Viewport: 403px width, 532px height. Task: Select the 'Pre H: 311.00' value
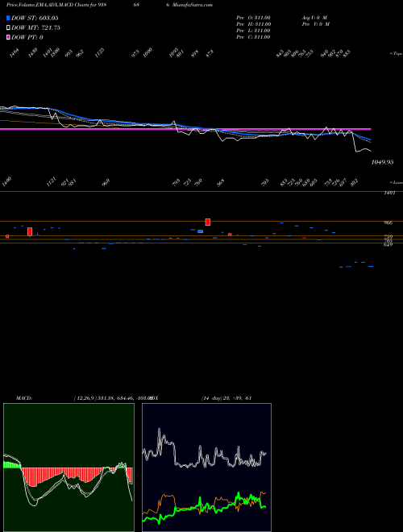click(253, 24)
